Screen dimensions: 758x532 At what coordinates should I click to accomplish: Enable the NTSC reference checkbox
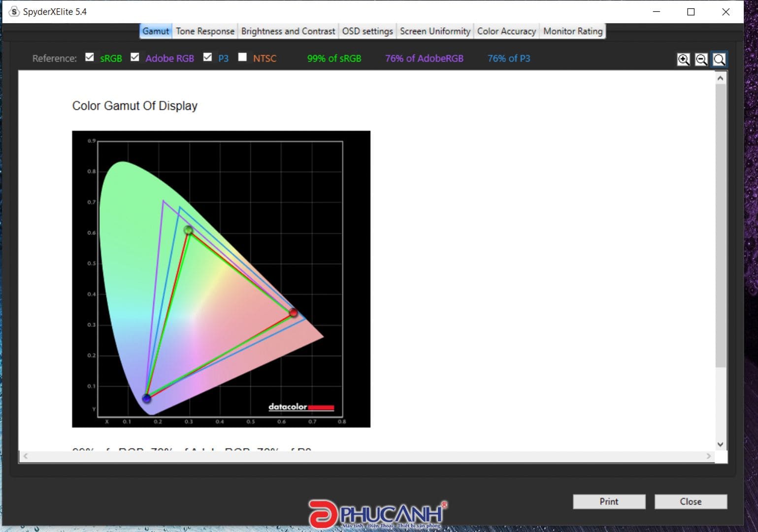point(242,57)
